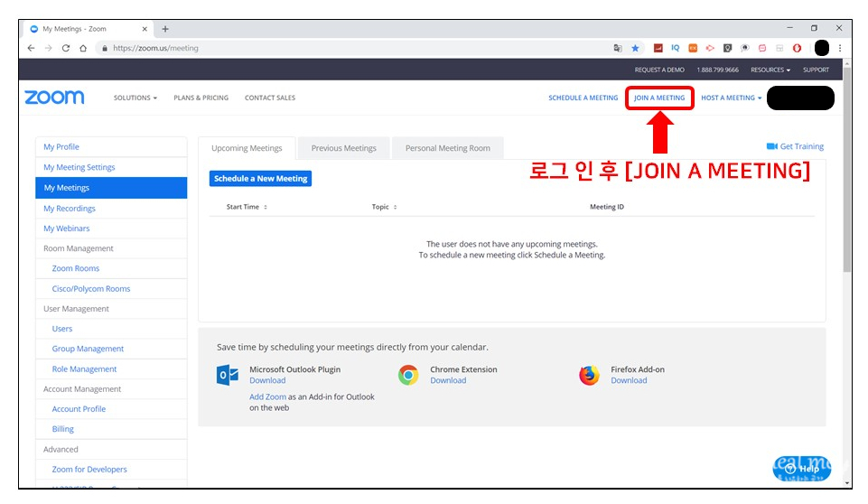The image size is (868, 504).
Task: Switch to the Previous Meetings tab
Action: (344, 148)
